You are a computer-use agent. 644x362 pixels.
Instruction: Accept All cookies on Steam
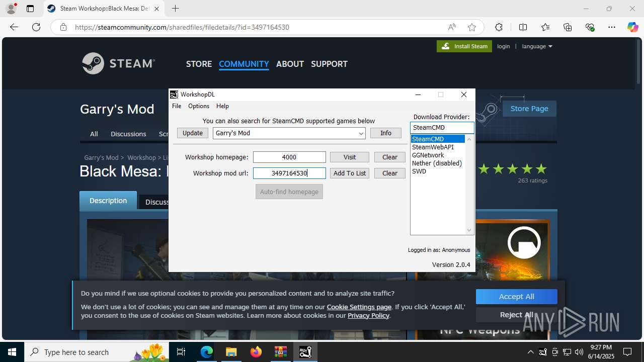click(516, 297)
